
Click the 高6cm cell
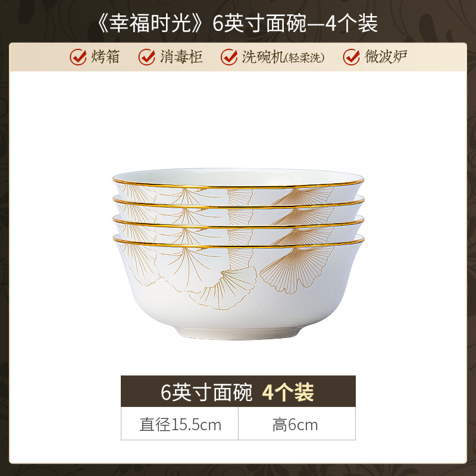297,424
